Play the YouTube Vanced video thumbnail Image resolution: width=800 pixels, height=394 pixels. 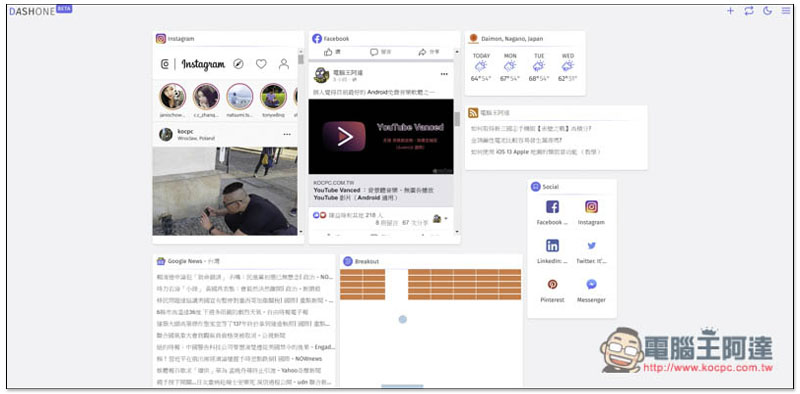pyautogui.click(x=381, y=137)
